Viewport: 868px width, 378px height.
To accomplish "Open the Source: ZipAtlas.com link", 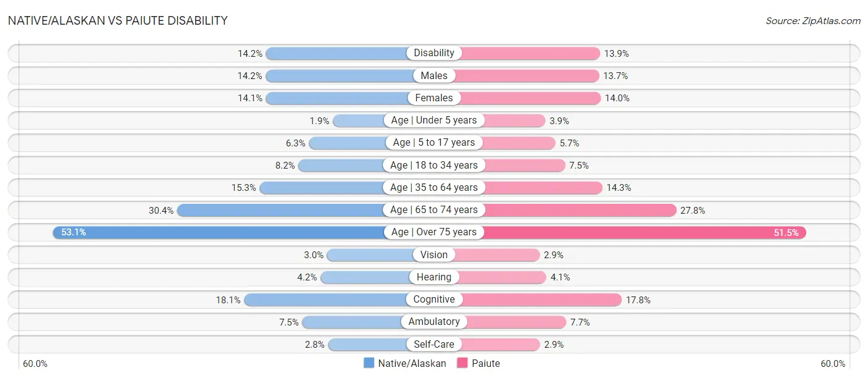I will [812, 21].
